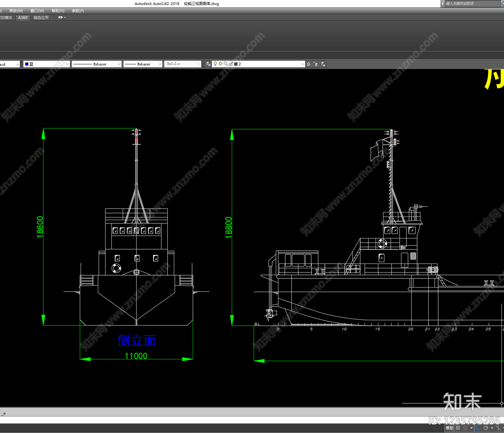Viewport: 504px width, 433px height.
Task: Toggle layer lock padlock icon
Action: pyautogui.click(x=231, y=64)
